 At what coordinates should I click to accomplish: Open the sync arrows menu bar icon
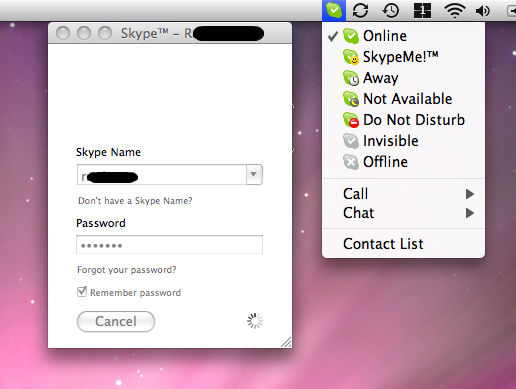[360, 10]
